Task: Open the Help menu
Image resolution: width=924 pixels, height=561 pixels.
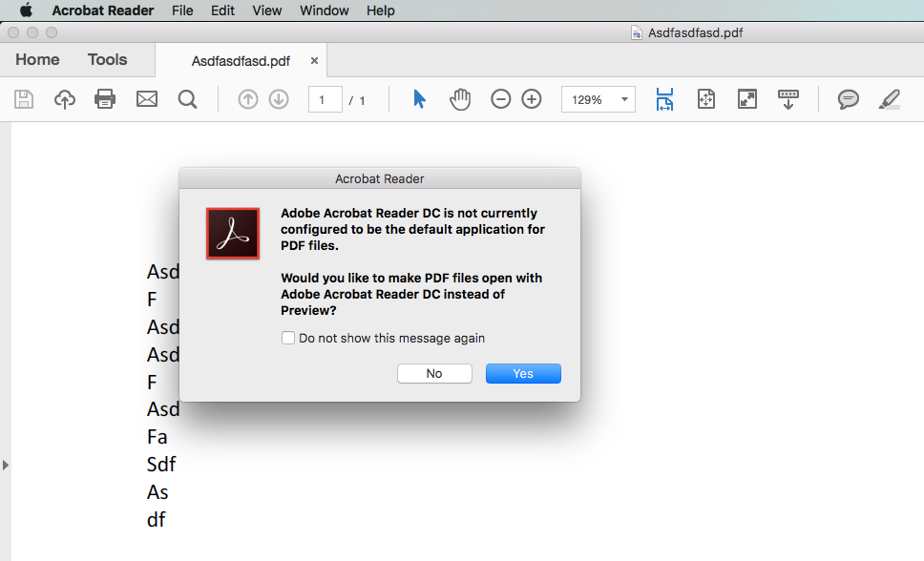Action: pyautogui.click(x=381, y=10)
